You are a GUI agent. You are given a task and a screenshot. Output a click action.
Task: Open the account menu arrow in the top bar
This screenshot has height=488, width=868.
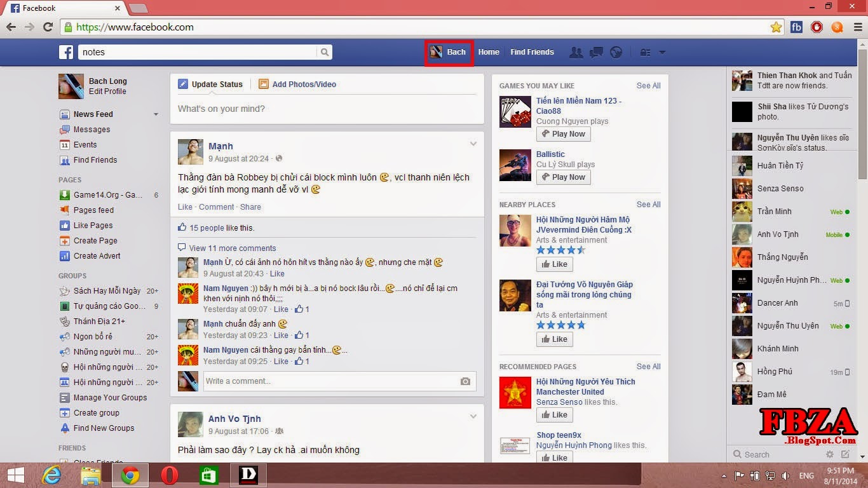(662, 52)
